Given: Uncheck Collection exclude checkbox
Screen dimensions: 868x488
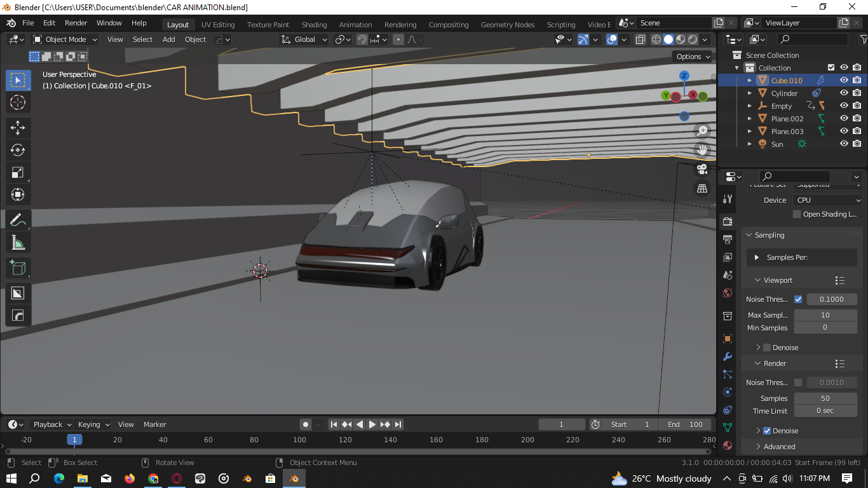Looking at the screenshot, I should (x=831, y=67).
